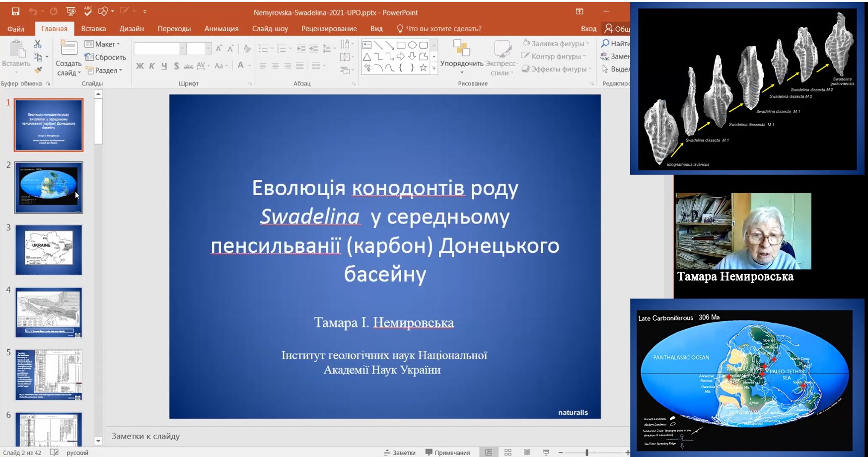
Task: Toggle the Заметки notes pane
Action: tap(400, 452)
